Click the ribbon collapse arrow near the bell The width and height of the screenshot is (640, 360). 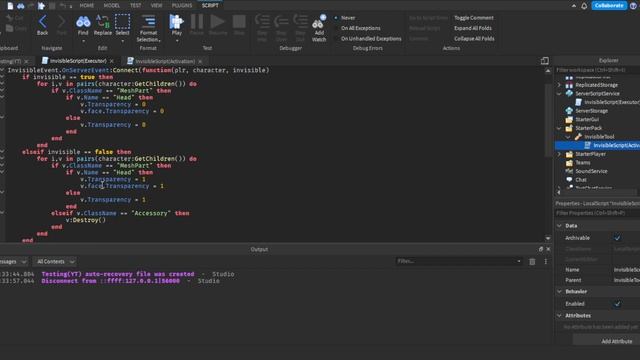pyautogui.click(x=574, y=6)
